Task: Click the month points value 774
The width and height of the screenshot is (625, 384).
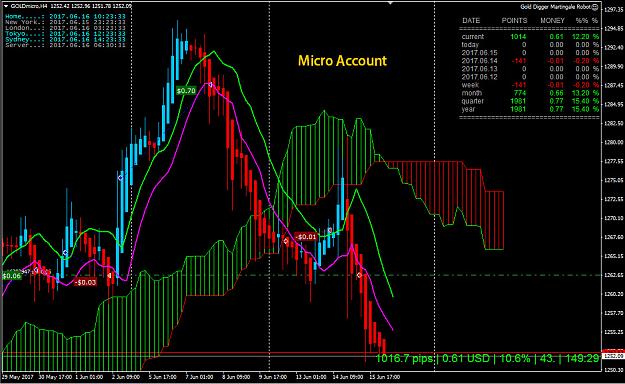Action: (x=520, y=93)
